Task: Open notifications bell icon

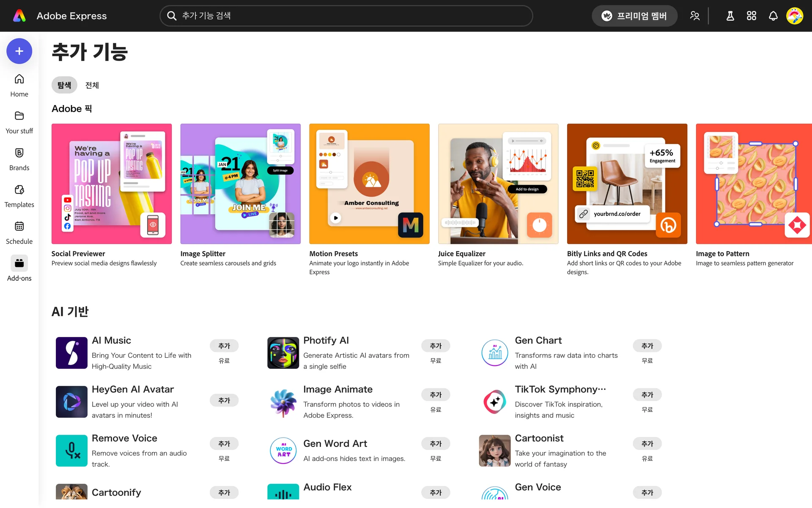Action: coord(773,16)
